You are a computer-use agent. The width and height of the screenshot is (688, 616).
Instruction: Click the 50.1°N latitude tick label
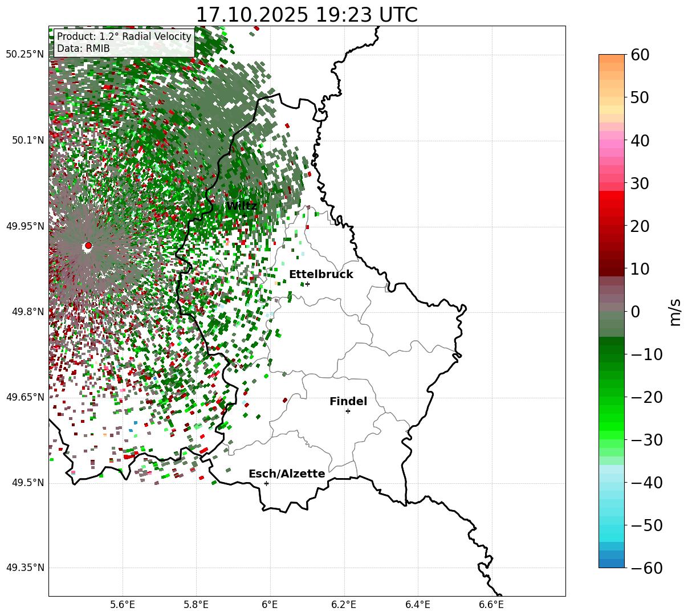[27, 140]
